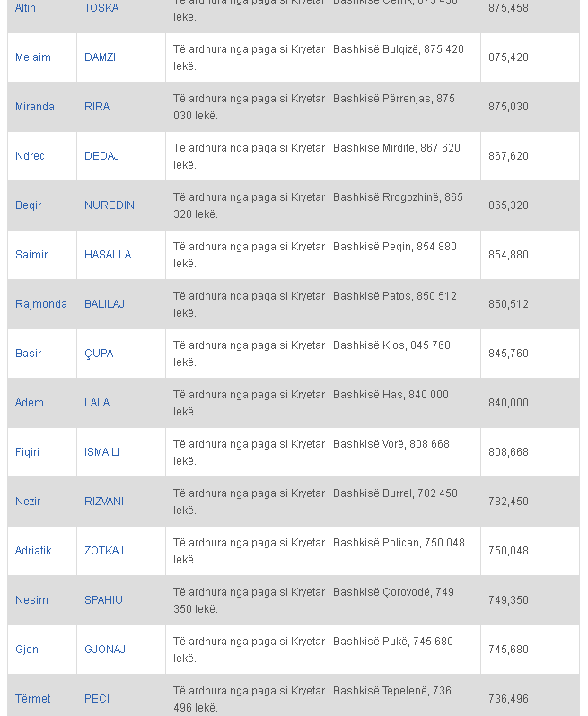Click the first name link "Melaim"
The image size is (588, 716).
coord(32,57)
